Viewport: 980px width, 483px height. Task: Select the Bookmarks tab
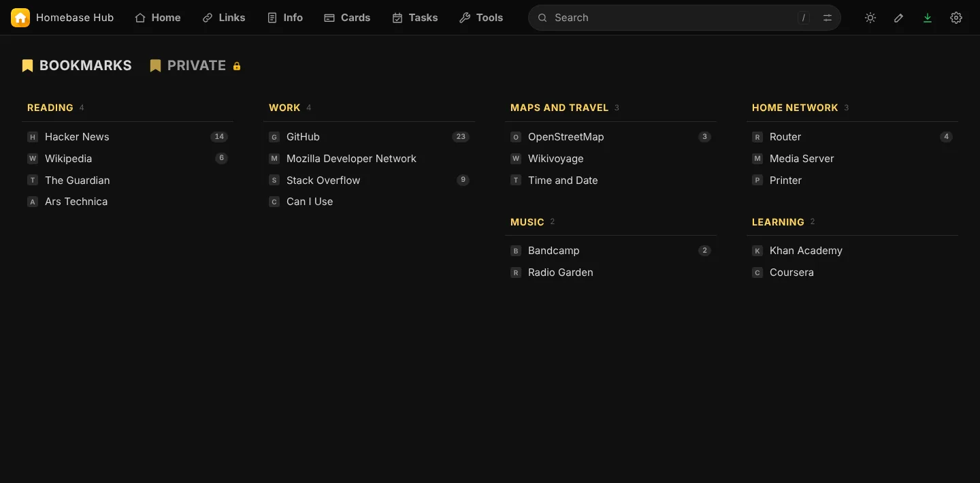77,65
